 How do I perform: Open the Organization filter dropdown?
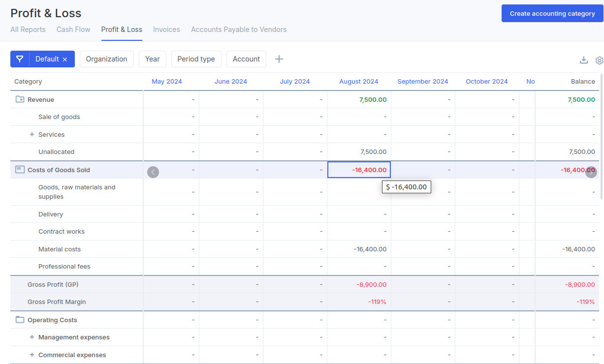(106, 59)
